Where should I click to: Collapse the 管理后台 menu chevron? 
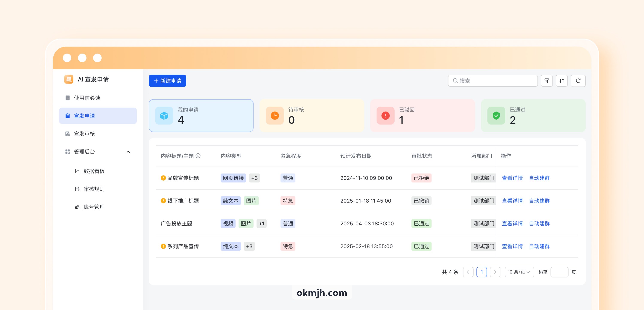128,152
